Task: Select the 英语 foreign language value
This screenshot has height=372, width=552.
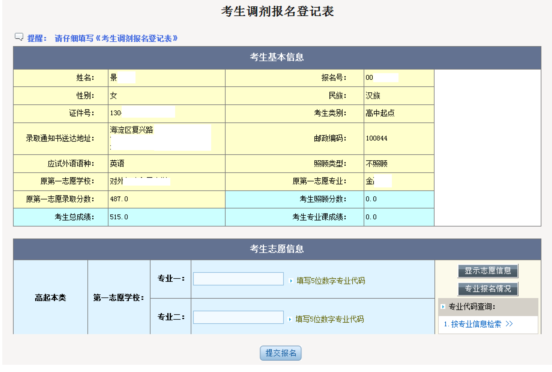Action: point(117,164)
